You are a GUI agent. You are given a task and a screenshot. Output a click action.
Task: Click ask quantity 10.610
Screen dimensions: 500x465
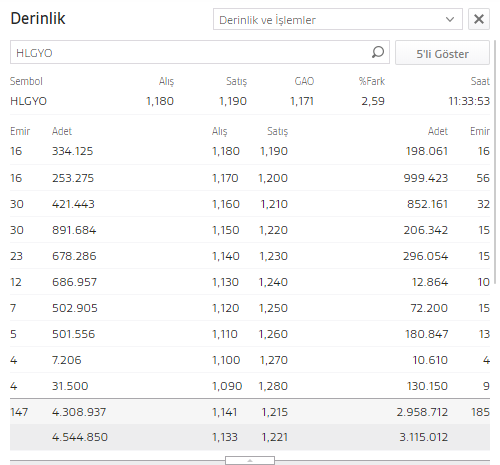(430, 360)
